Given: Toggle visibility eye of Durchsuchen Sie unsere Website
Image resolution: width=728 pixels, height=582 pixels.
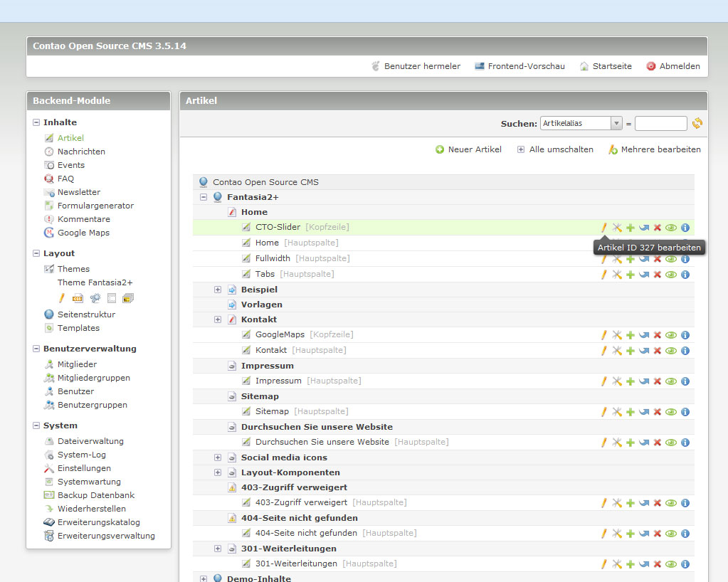Looking at the screenshot, I should (671, 443).
